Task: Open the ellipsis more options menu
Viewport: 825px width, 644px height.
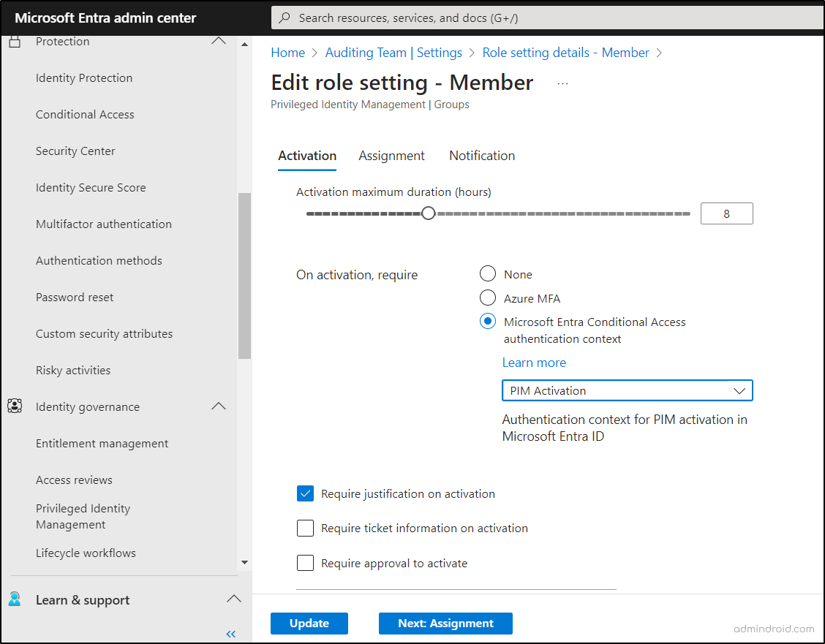Action: pyautogui.click(x=562, y=83)
